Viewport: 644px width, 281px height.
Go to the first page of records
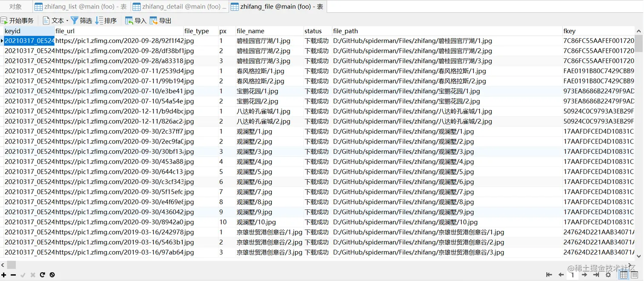tap(549, 275)
